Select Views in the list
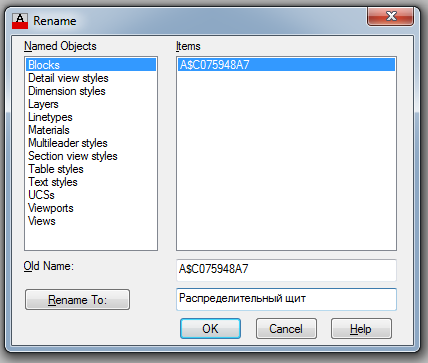Viewport: 428px width, 363px height. coord(42,221)
